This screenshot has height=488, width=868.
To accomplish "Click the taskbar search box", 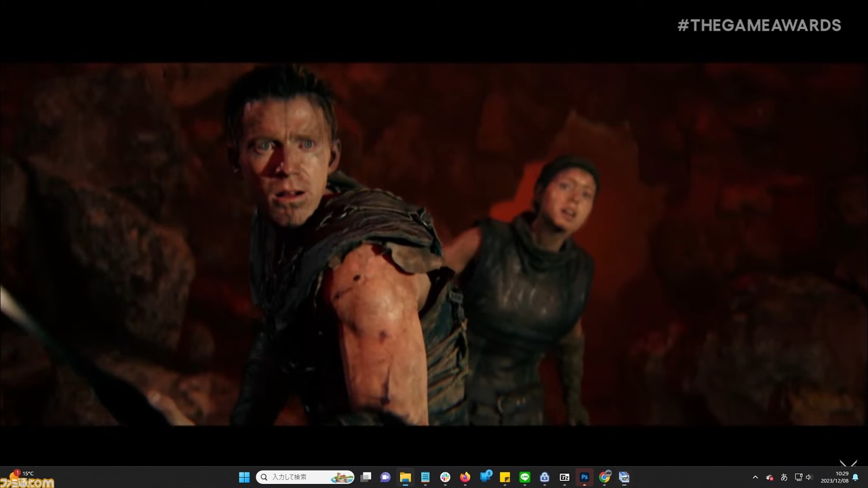I will coord(305,477).
